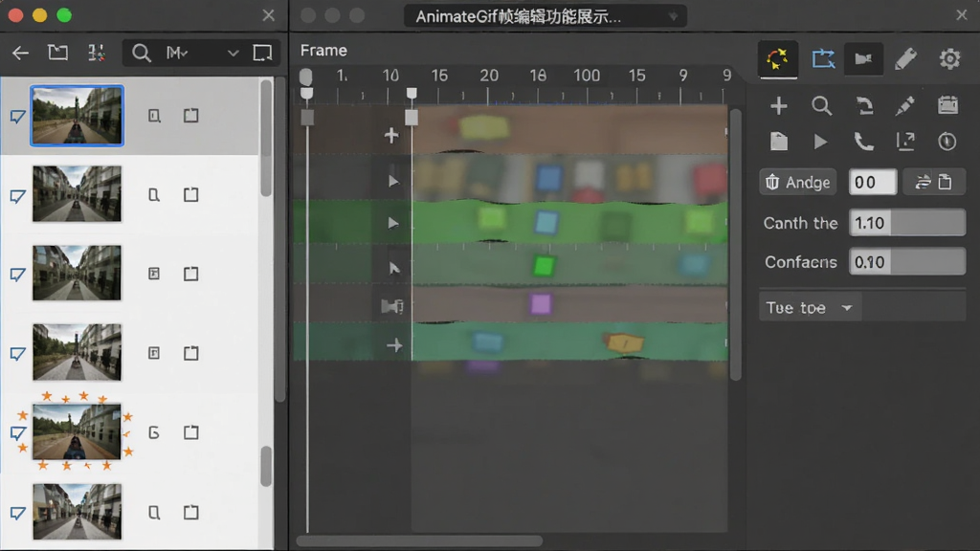The height and width of the screenshot is (551, 980).
Task: Click the clipboard icon on third frame row
Action: (x=191, y=274)
